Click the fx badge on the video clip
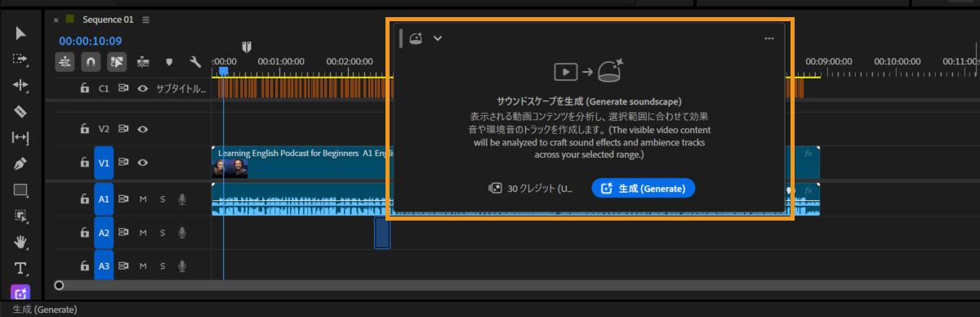The height and width of the screenshot is (317, 980). [x=808, y=153]
